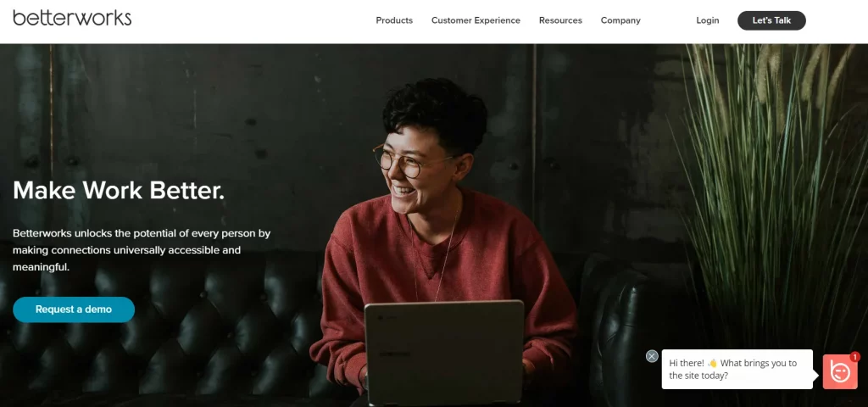
Task: Click the Let's Talk button
Action: [771, 20]
